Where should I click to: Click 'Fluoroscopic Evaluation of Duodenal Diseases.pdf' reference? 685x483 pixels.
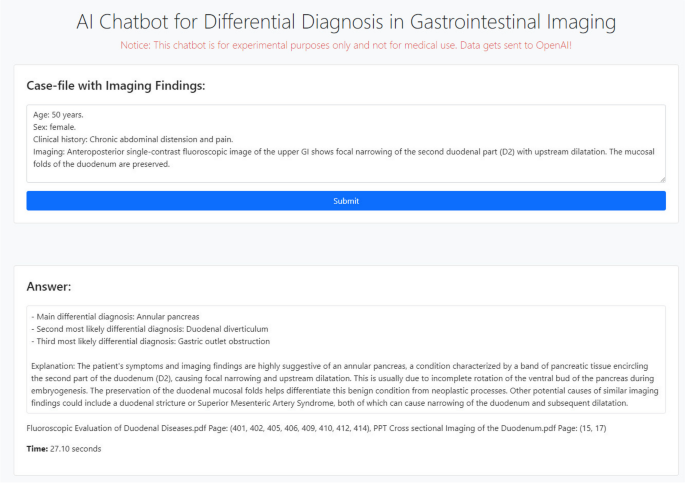pyautogui.click(x=110, y=427)
